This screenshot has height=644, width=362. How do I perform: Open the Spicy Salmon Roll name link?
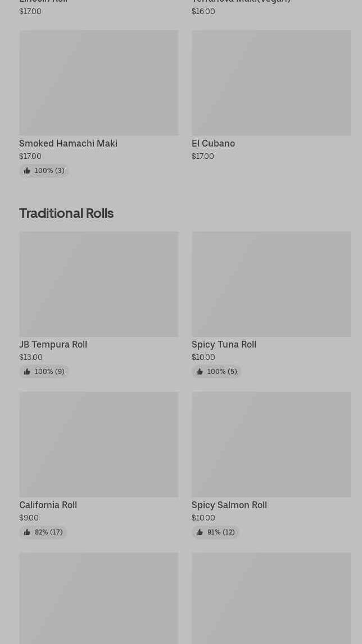click(229, 505)
